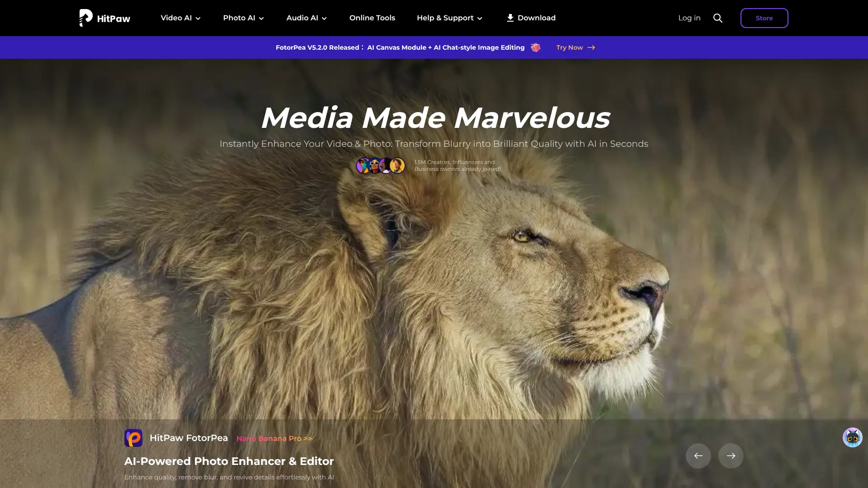Click the Try Now arrow icon

point(591,47)
